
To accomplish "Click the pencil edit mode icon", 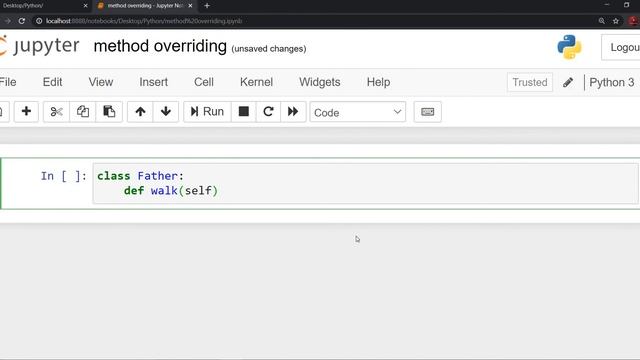I will click(x=568, y=82).
